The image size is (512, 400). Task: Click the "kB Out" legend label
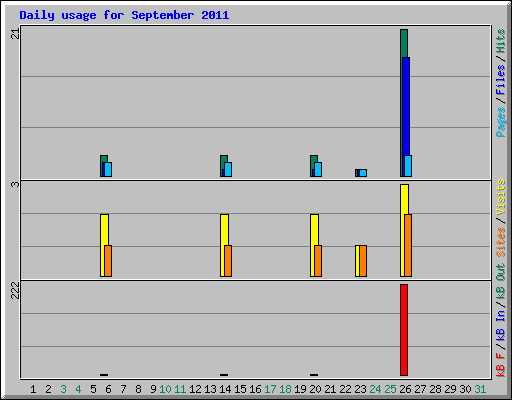pos(501,282)
